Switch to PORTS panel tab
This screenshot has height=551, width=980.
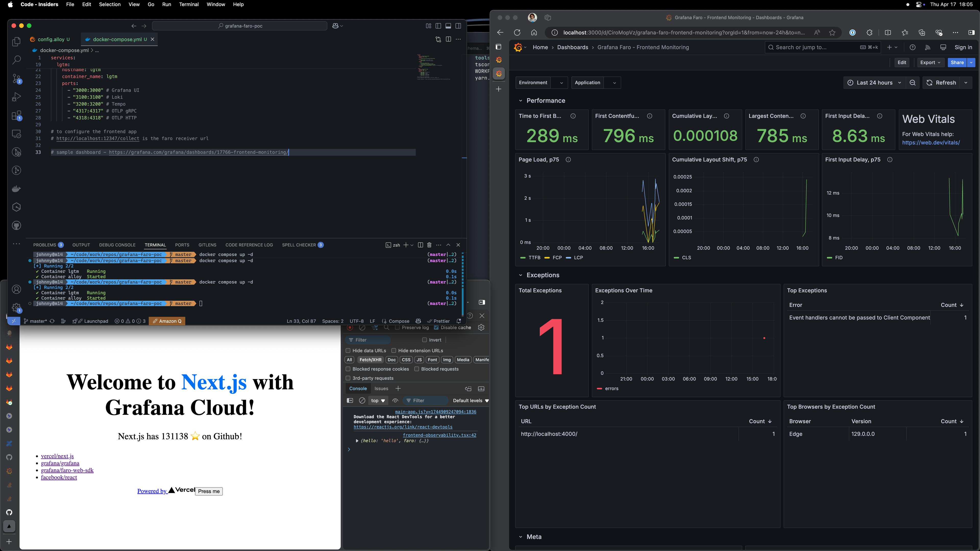[x=182, y=245]
